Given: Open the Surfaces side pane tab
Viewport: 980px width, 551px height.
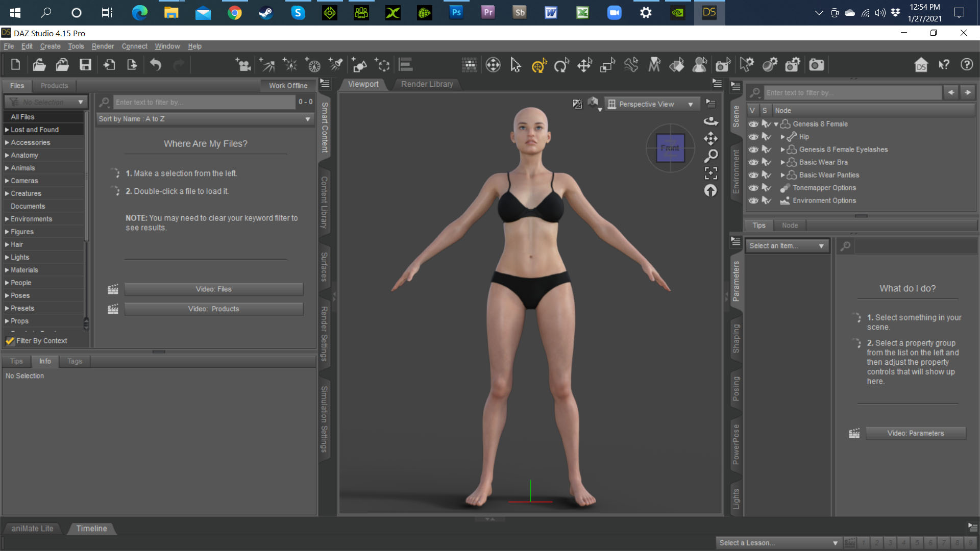Looking at the screenshot, I should [x=324, y=266].
